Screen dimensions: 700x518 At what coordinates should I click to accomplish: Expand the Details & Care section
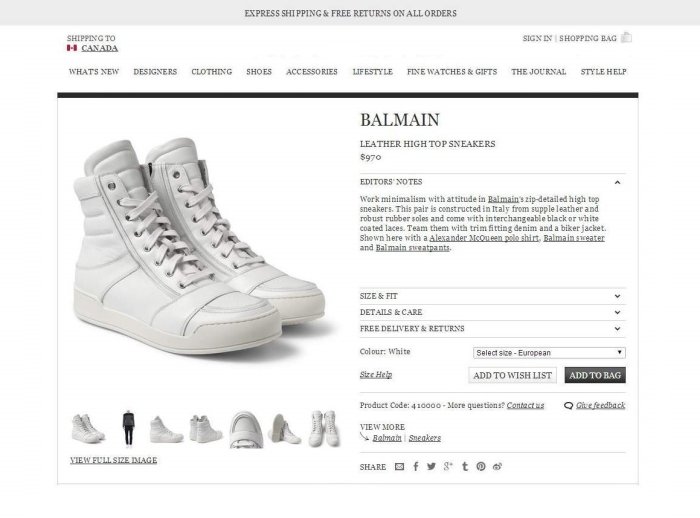pos(619,312)
